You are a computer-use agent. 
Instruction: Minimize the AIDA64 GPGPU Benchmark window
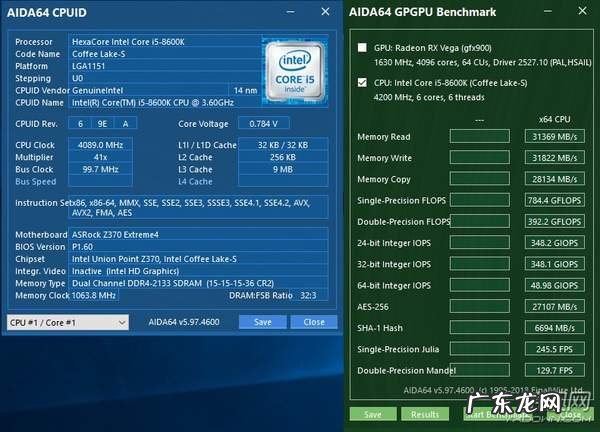tap(548, 11)
